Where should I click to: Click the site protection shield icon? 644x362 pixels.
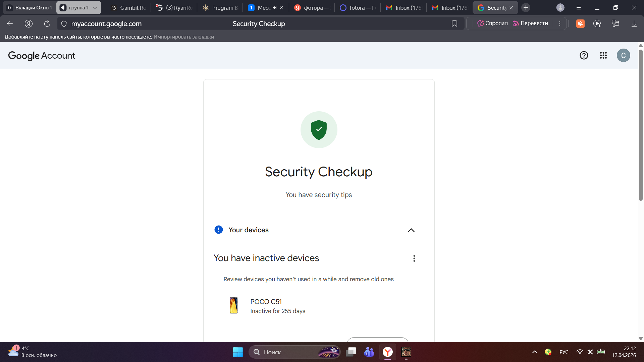click(64, 24)
